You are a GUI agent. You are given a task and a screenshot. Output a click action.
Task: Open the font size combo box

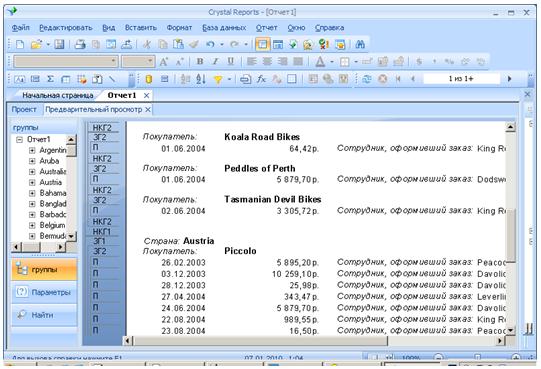(138, 62)
